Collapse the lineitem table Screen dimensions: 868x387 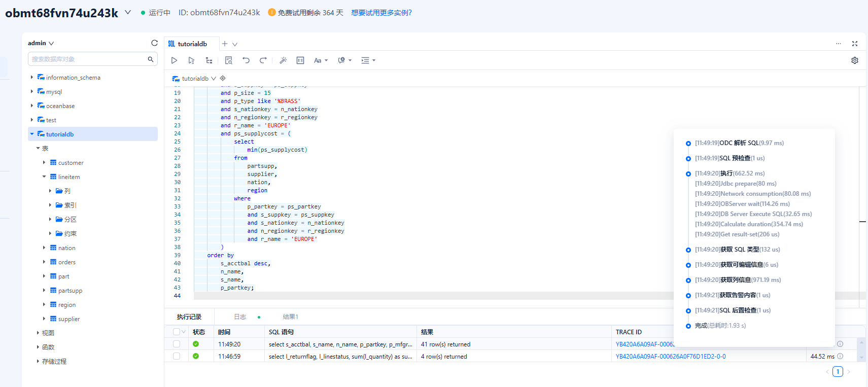coord(44,177)
